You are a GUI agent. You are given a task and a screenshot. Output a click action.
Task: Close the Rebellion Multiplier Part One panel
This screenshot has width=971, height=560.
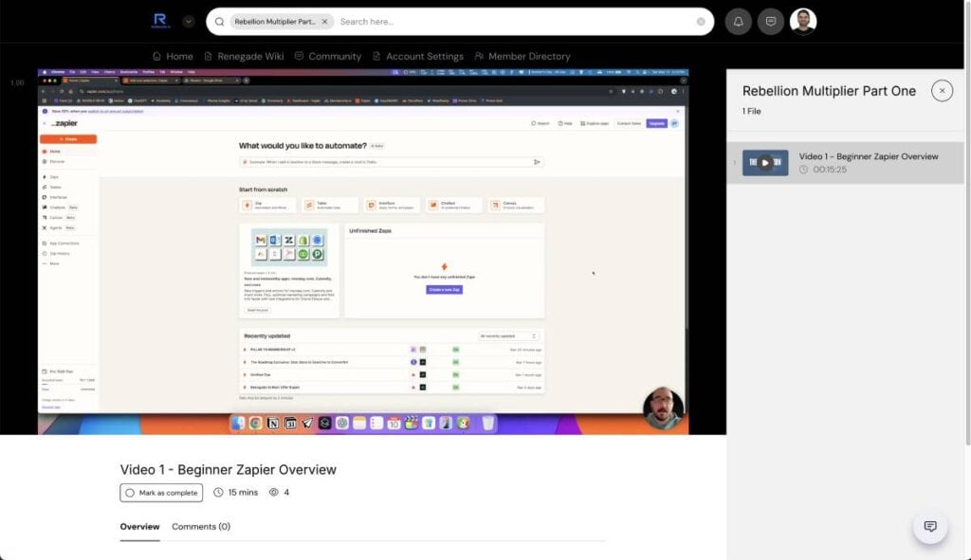(x=942, y=91)
